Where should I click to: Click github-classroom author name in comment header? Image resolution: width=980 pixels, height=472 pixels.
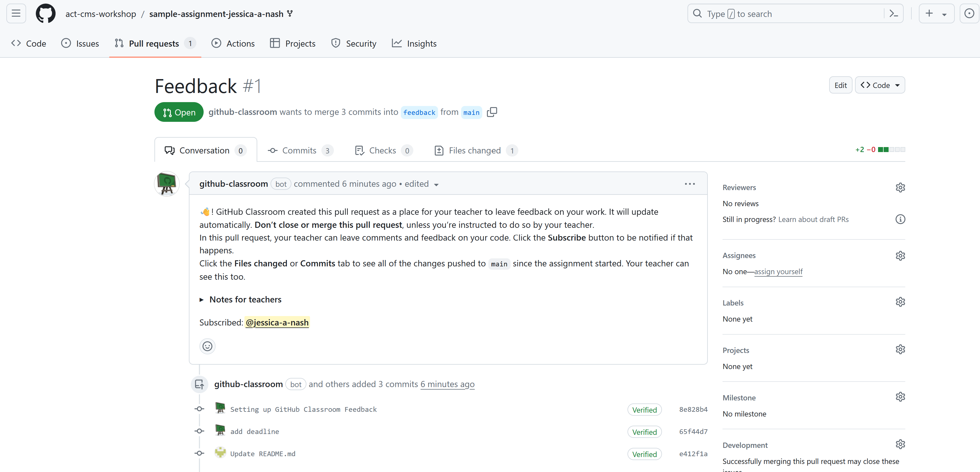click(x=234, y=184)
